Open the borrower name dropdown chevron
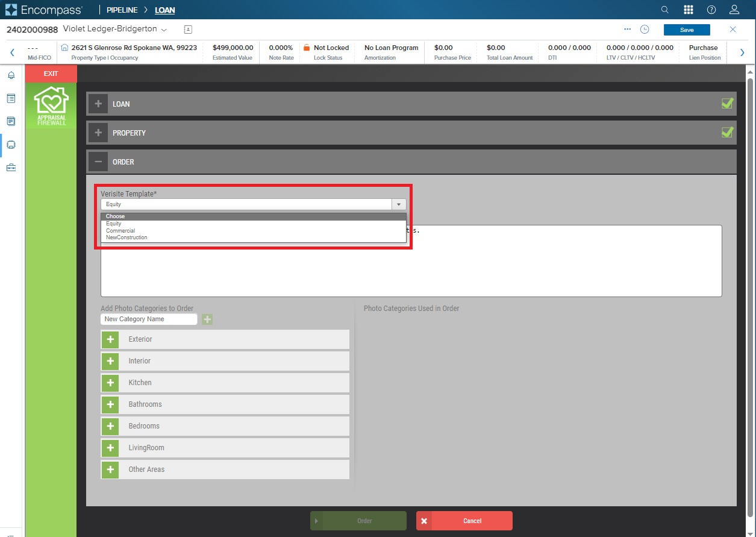The image size is (756, 537). point(164,30)
